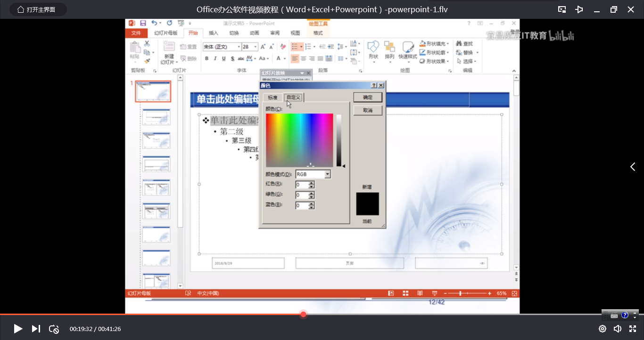Increase font size with larger A icon
The width and height of the screenshot is (644, 340).
[263, 47]
